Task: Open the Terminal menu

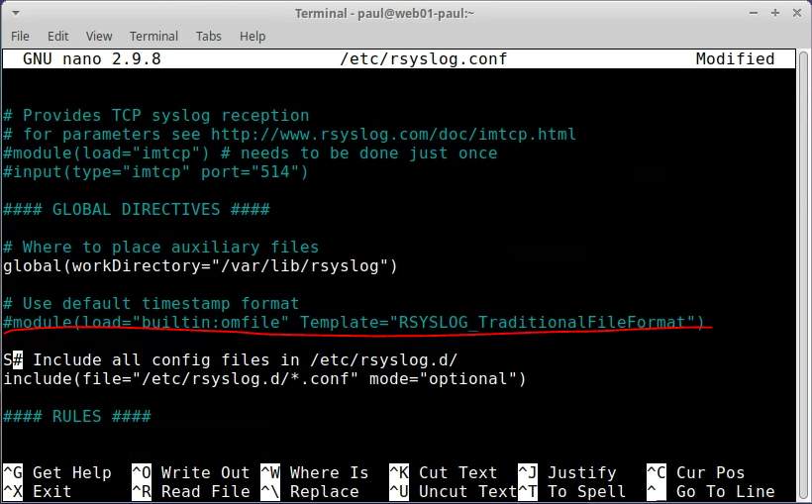Action: pos(153,36)
